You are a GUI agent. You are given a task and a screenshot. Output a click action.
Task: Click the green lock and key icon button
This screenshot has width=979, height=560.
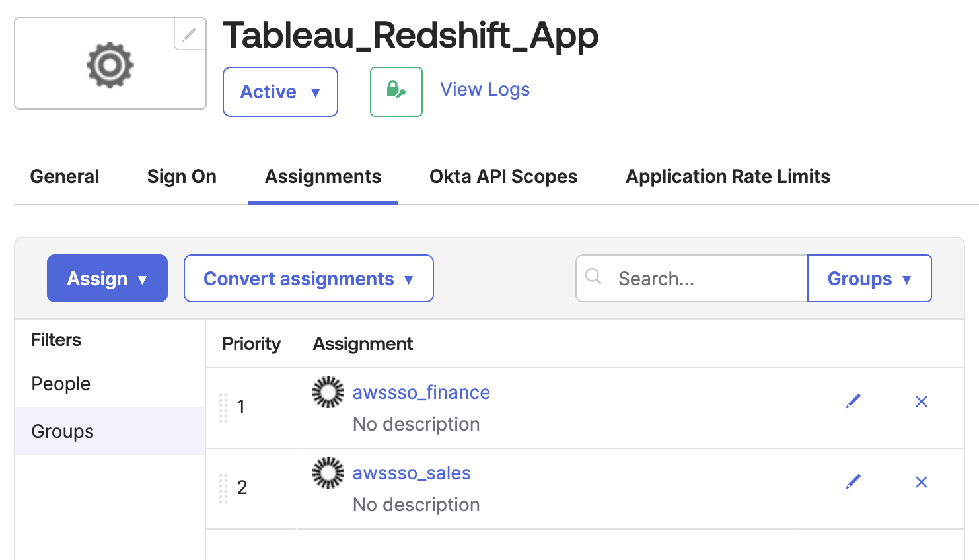(396, 91)
